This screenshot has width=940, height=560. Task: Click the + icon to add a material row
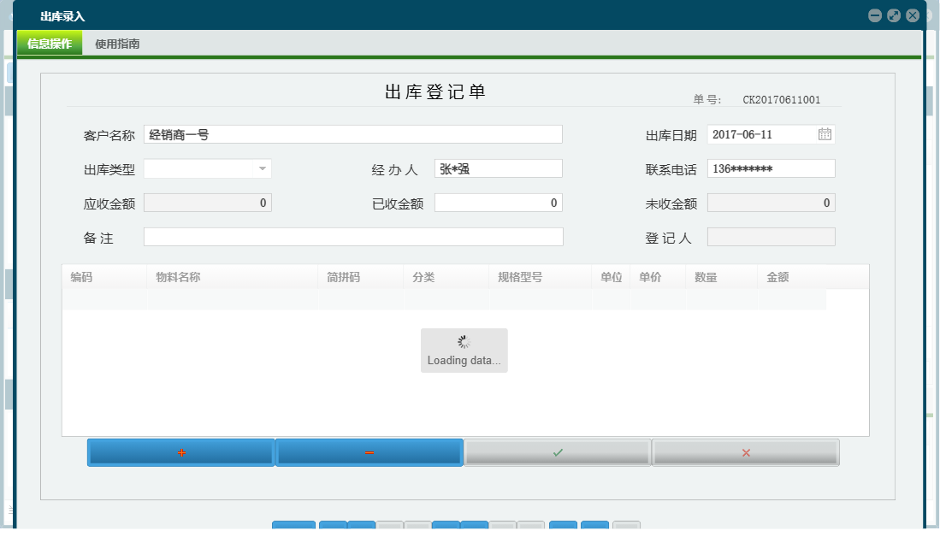[180, 452]
